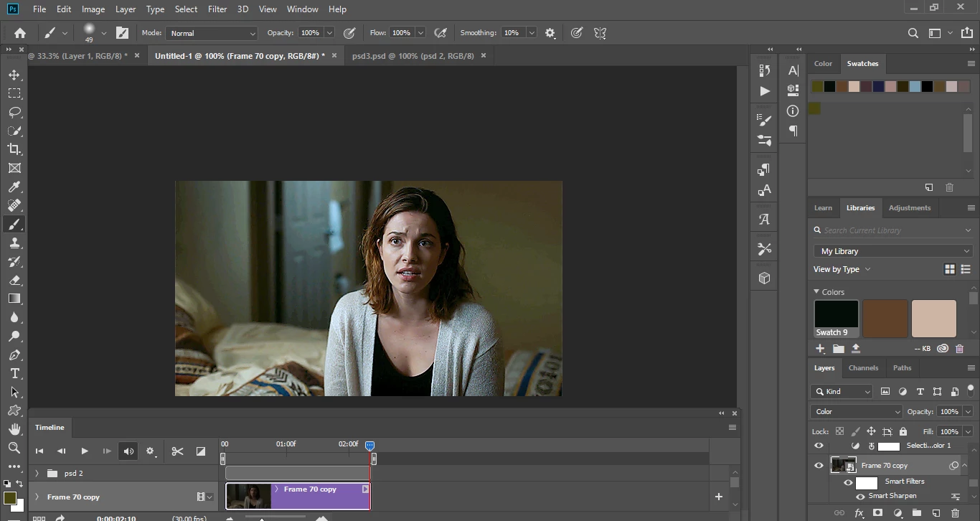Open the My Library dropdown
This screenshot has width=980, height=521.
[x=893, y=251]
